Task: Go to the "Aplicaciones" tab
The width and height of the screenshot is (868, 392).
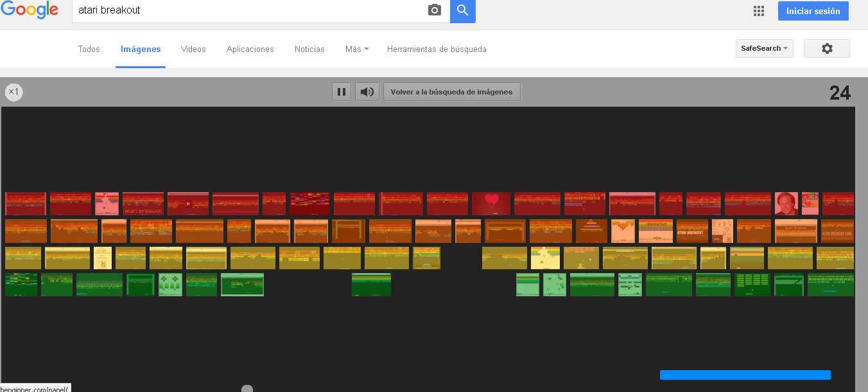Action: pos(250,49)
